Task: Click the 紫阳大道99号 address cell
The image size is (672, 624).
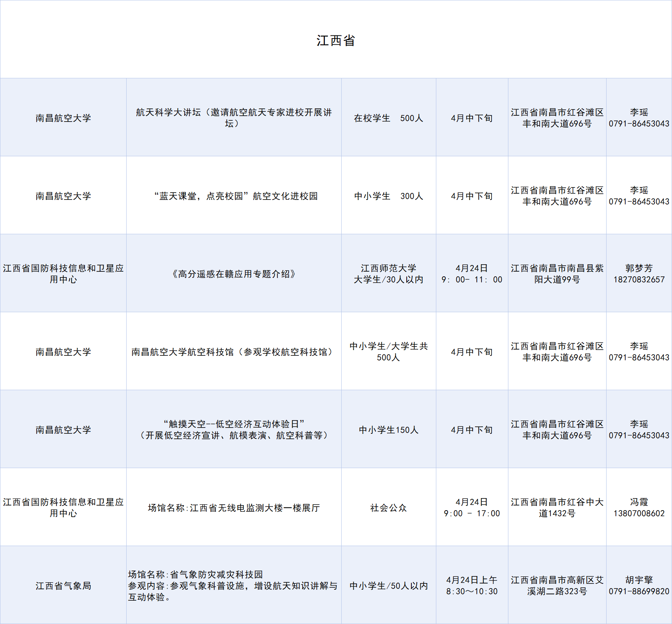Action: [x=557, y=273]
